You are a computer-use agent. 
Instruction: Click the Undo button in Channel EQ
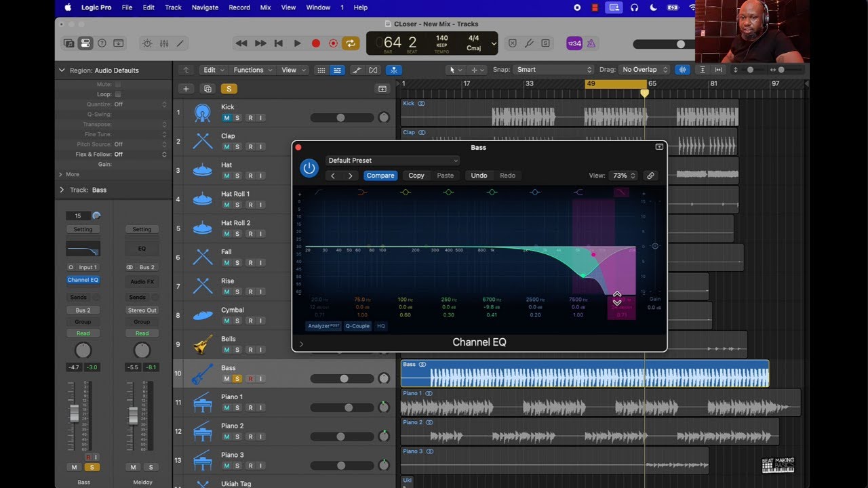point(479,176)
